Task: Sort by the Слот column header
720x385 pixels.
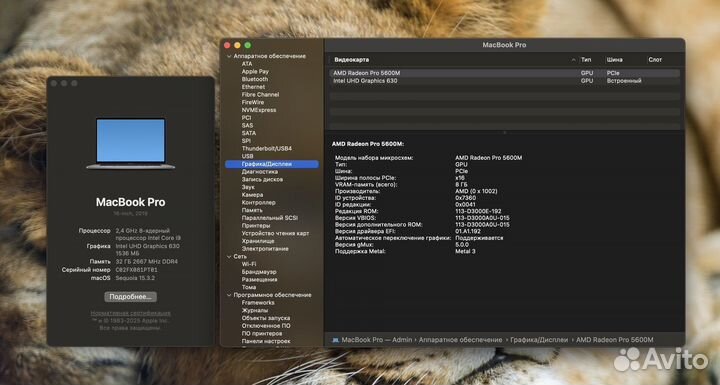Action: (655, 60)
